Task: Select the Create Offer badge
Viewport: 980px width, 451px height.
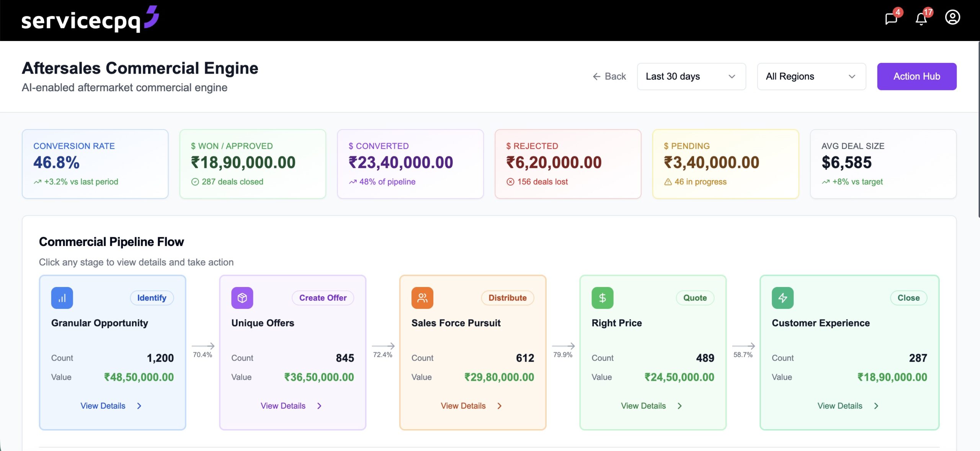Action: pyautogui.click(x=323, y=298)
